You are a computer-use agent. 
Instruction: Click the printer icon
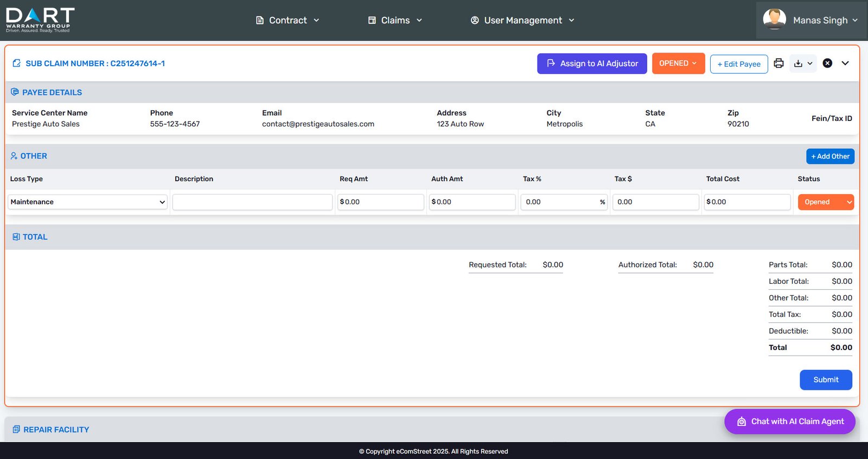778,63
